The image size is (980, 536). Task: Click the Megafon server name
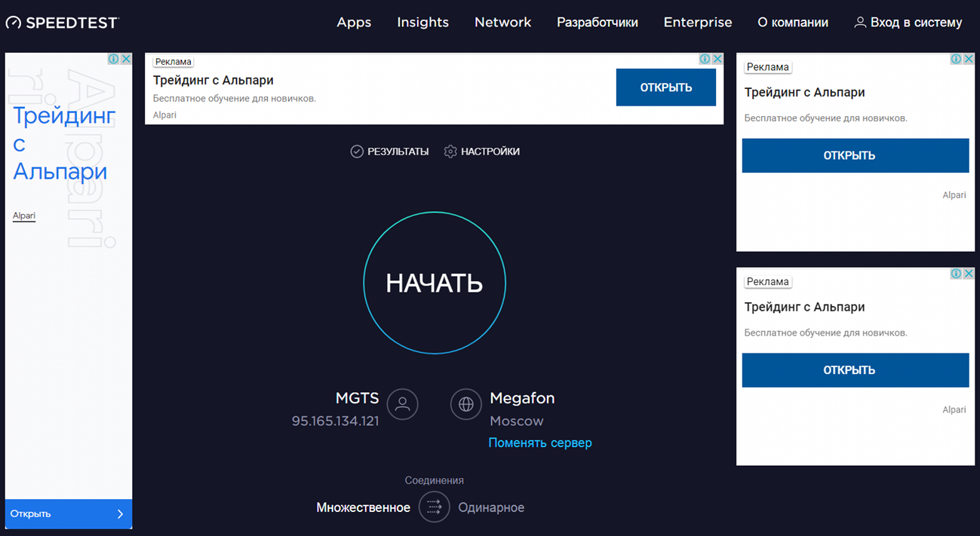pyautogui.click(x=522, y=397)
